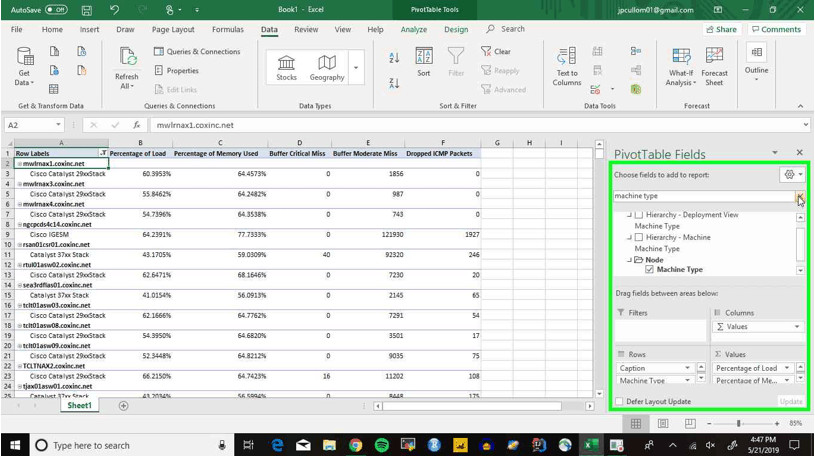This screenshot has height=457, width=815.
Task: Zoom out with the minus button
Action: (708, 424)
